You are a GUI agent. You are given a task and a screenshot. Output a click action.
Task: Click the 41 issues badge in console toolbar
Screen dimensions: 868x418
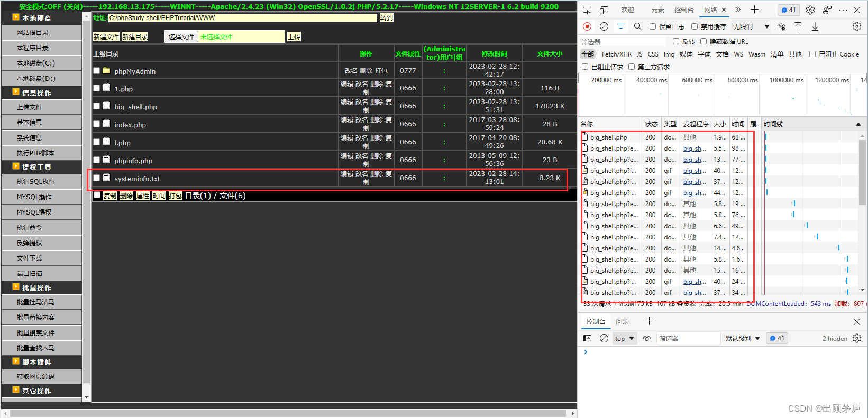tap(777, 338)
